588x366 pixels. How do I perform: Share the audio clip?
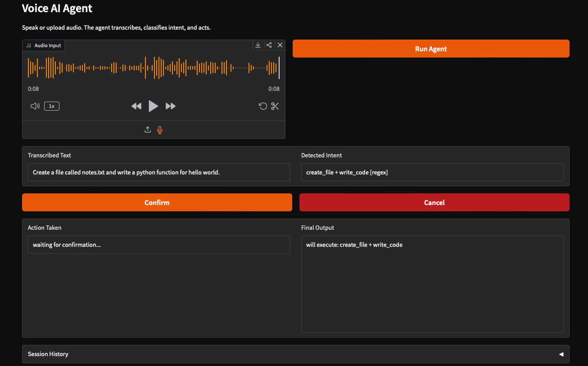tap(269, 45)
